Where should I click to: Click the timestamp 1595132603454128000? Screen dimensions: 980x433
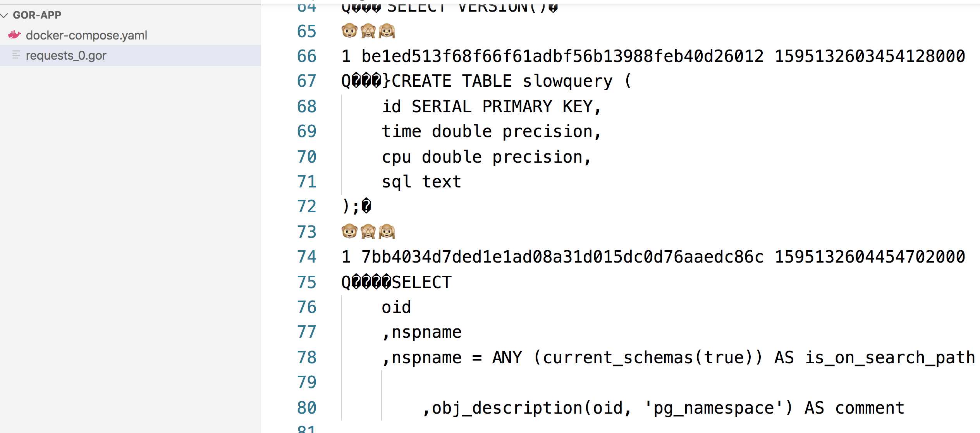click(x=870, y=57)
